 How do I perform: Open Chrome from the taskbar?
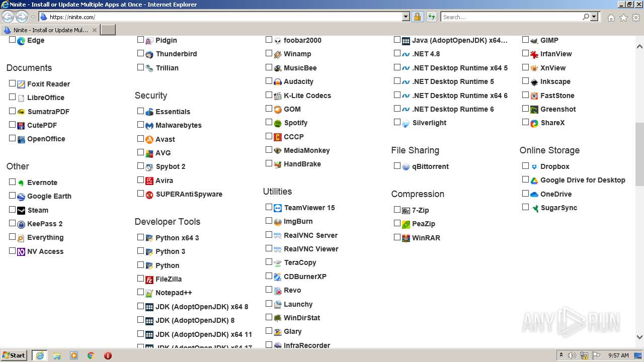pos(91,355)
